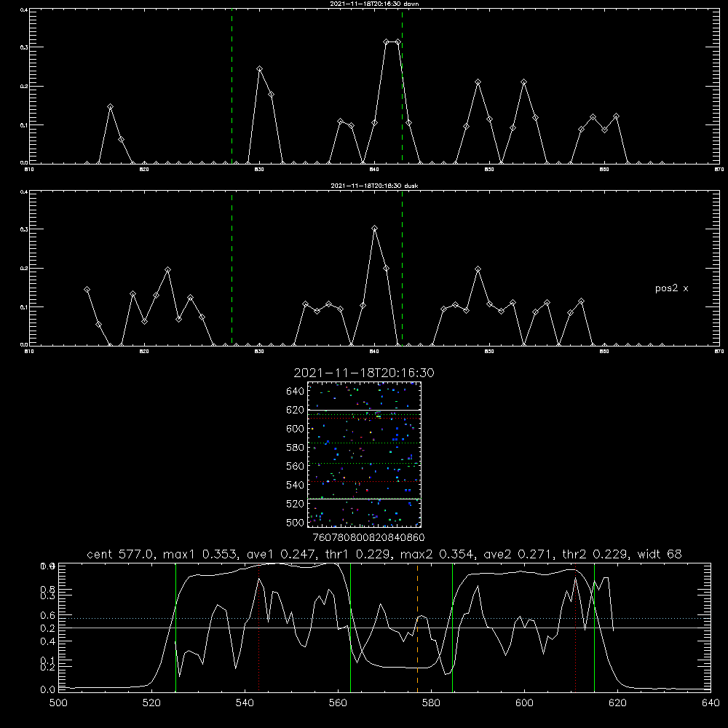The width and height of the screenshot is (728, 728).
Task: Click the 600 label on bottom plot axis
Action: tap(524, 703)
